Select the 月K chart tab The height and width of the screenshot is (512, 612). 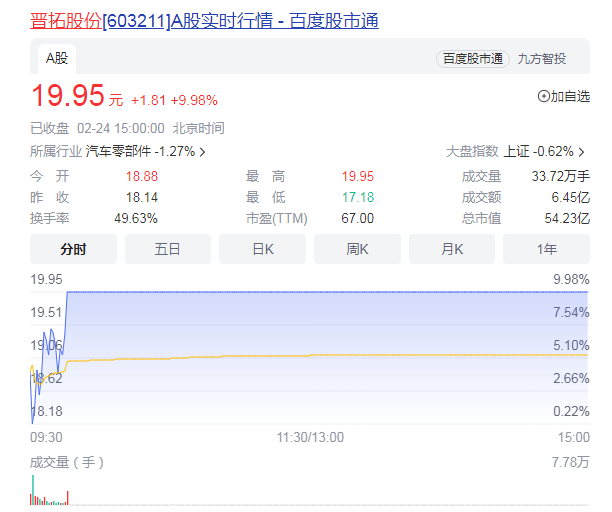click(x=452, y=249)
